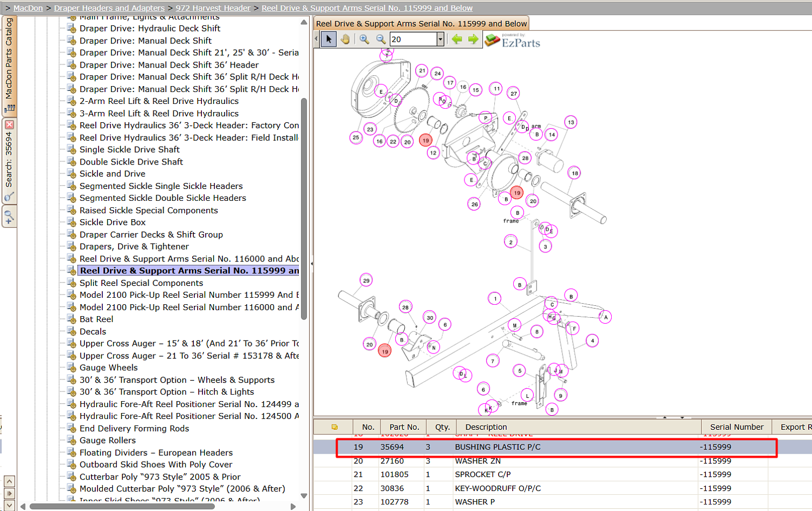Click the expand-right button at bottom left
Image resolution: width=812 pixels, height=511 pixels.
[x=9, y=493]
